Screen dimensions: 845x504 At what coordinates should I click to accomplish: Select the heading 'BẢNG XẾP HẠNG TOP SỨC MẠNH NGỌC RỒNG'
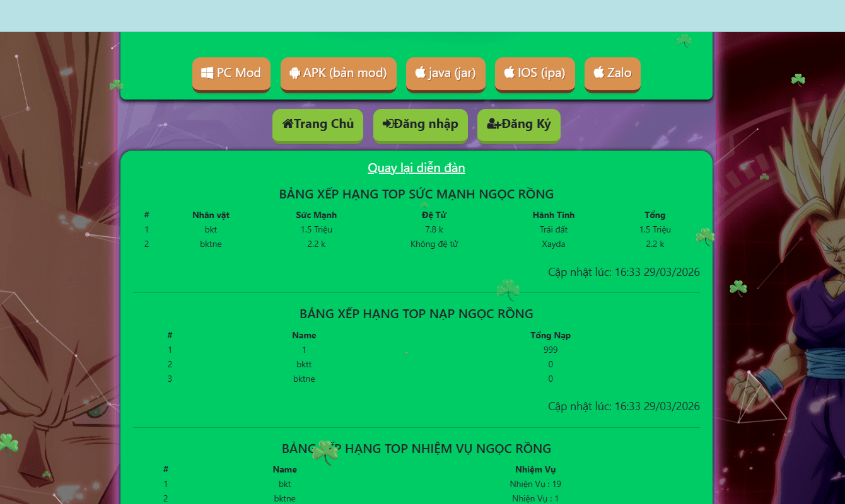416,194
